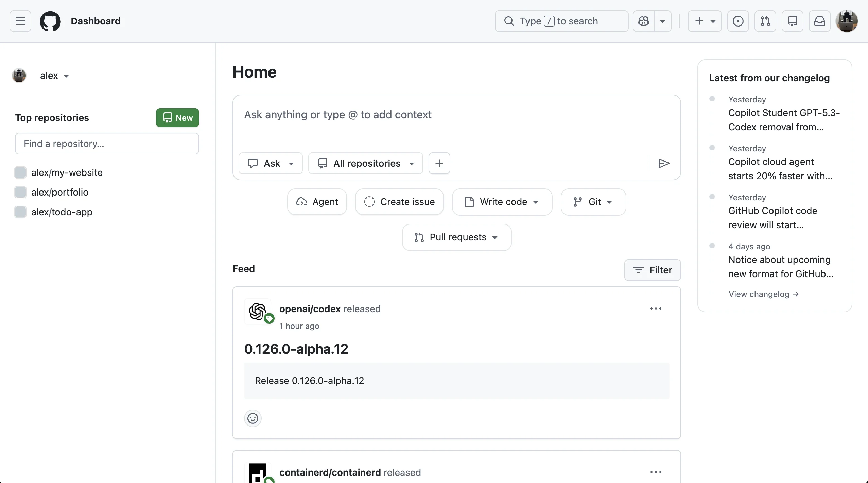Click the alex/portfolio repo avatar
The height and width of the screenshot is (483, 868).
(x=20, y=192)
